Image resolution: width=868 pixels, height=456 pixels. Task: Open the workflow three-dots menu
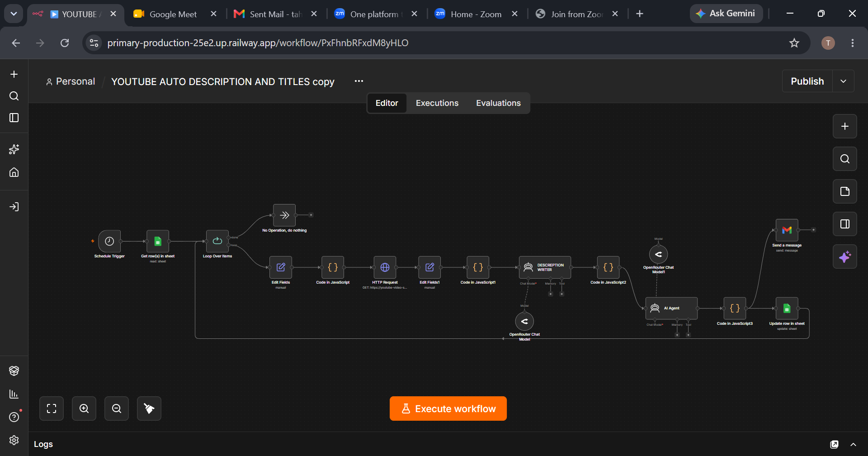(x=359, y=81)
